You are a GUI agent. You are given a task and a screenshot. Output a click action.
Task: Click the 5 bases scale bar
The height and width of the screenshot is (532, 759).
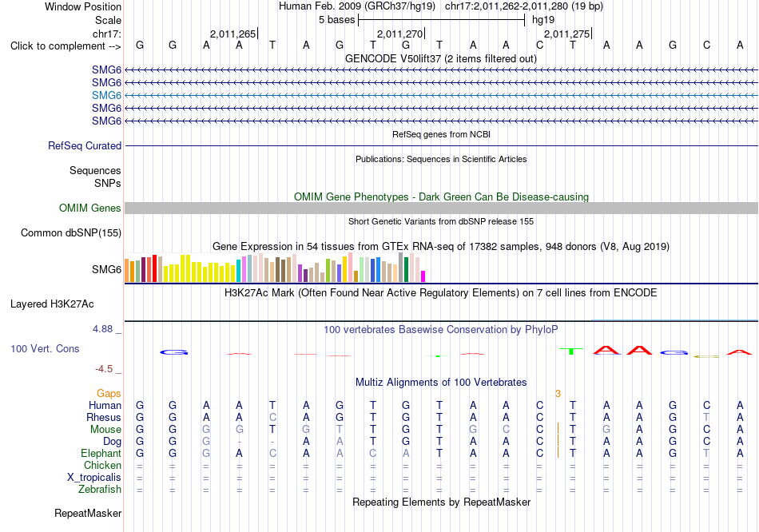442,20
